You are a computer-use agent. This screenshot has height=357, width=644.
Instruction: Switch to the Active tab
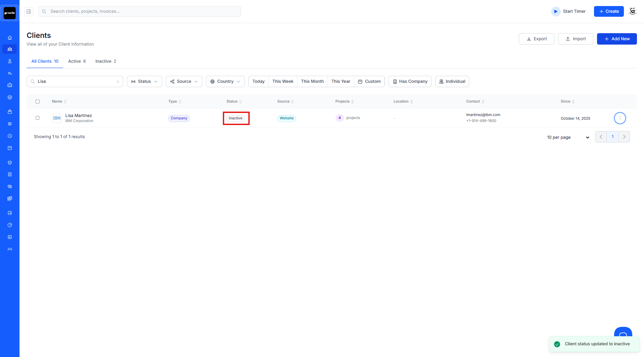click(x=77, y=61)
